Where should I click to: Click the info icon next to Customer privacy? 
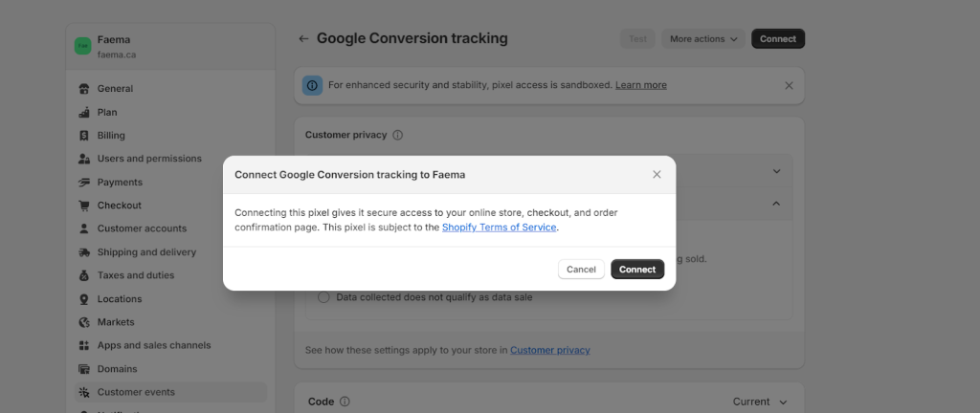point(398,136)
